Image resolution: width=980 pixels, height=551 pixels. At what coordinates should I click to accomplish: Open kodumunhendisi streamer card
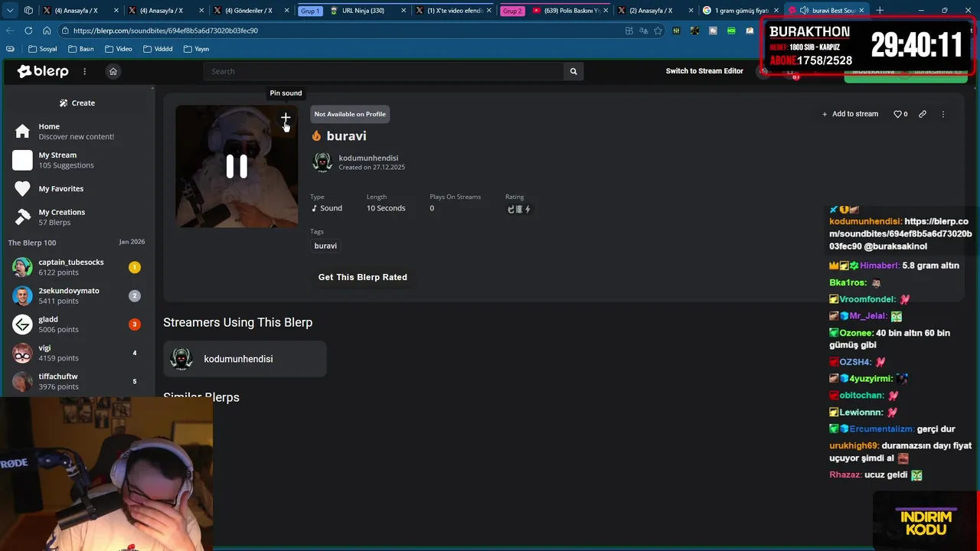point(245,359)
